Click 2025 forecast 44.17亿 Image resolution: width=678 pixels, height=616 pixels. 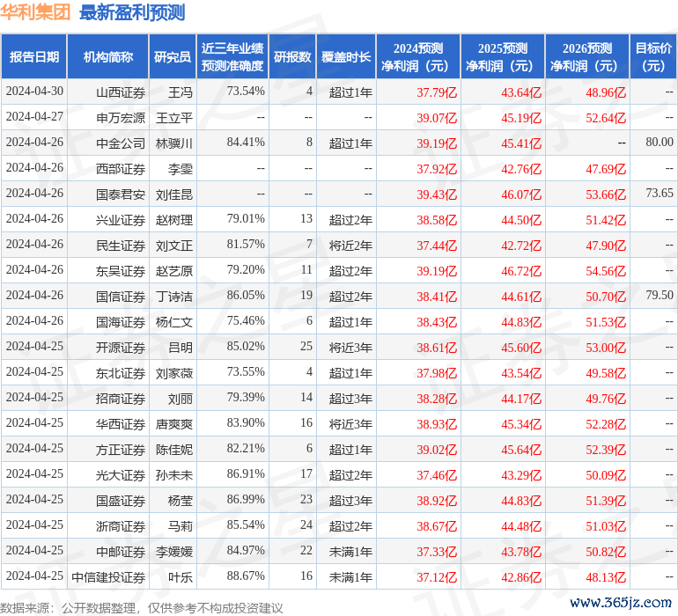pos(521,399)
